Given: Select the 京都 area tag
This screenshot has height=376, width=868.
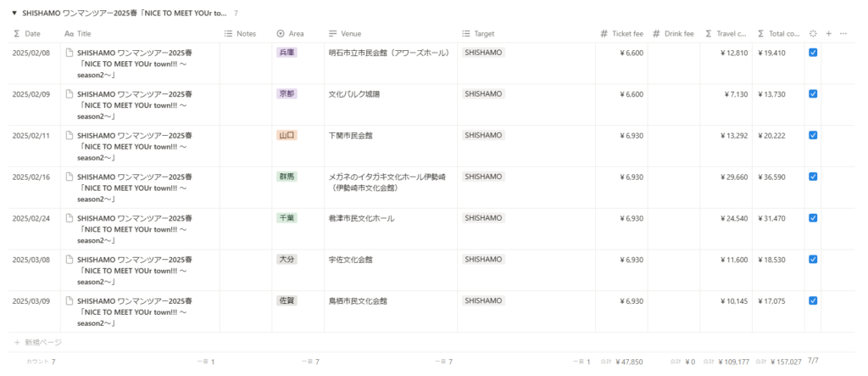Looking at the screenshot, I should tap(287, 94).
